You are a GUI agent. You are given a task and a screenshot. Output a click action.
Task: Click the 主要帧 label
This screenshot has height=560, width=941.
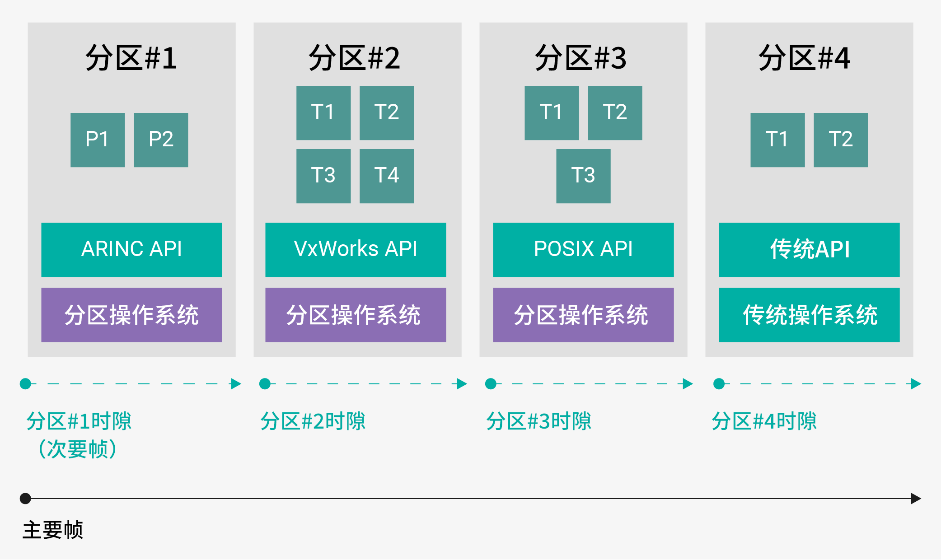[x=53, y=530]
